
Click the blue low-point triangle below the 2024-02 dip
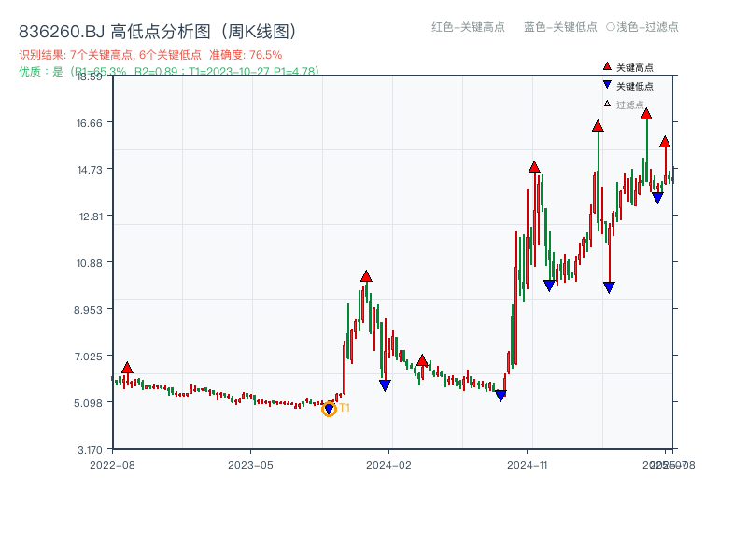[384, 385]
